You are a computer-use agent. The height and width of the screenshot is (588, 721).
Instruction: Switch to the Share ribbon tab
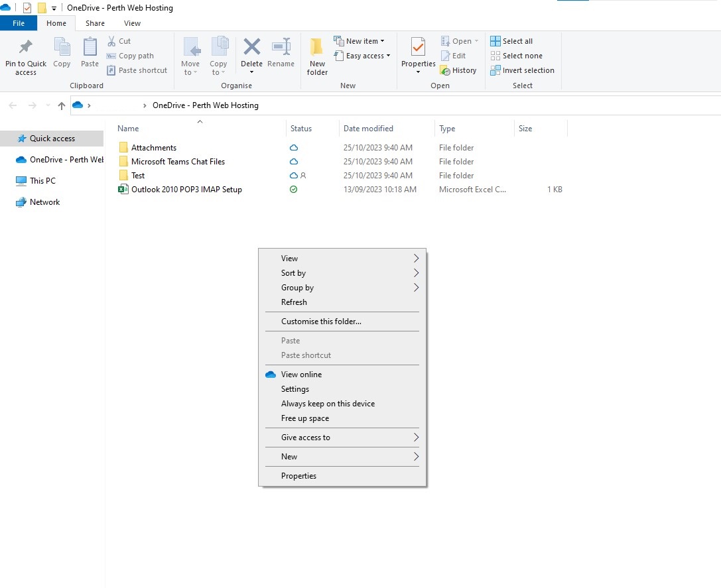click(x=95, y=23)
